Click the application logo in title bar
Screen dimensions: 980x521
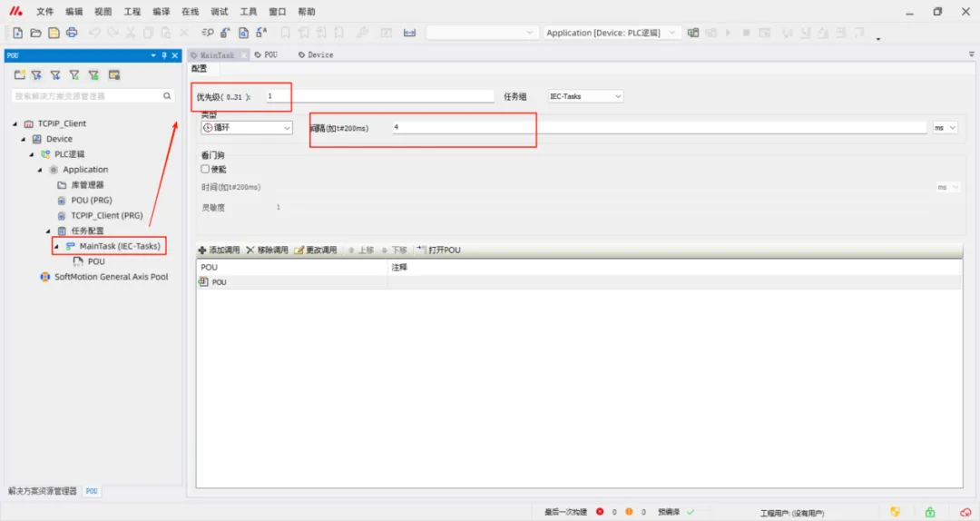point(15,11)
